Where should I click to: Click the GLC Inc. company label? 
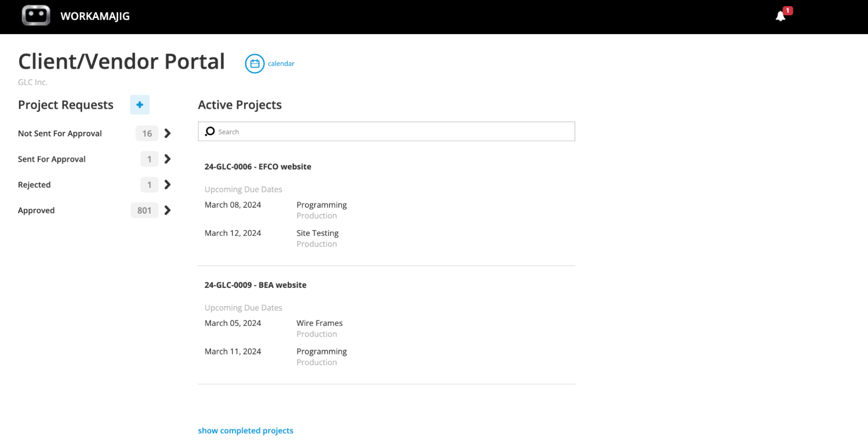click(32, 82)
